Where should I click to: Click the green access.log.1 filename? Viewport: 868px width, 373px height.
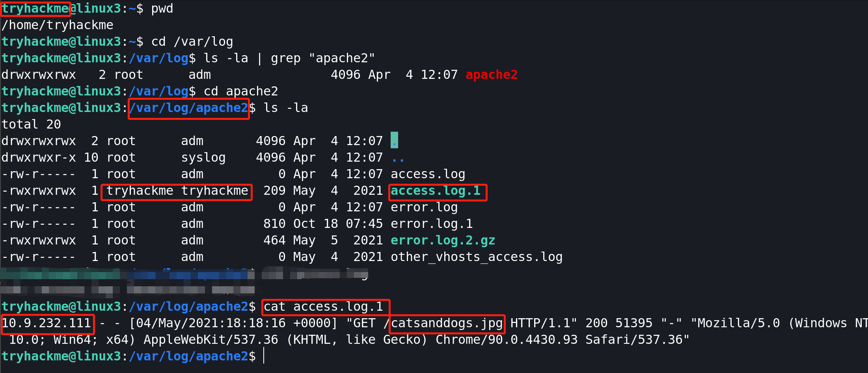(436, 191)
